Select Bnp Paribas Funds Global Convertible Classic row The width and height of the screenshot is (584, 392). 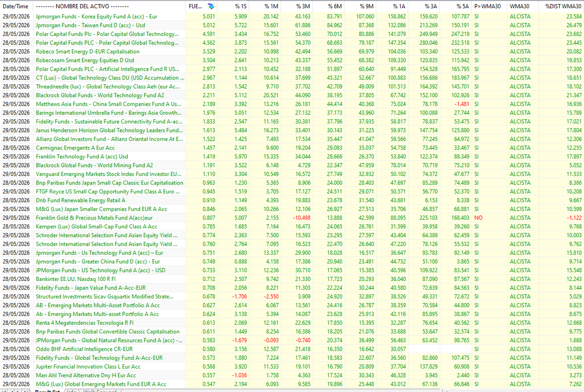click(292, 331)
